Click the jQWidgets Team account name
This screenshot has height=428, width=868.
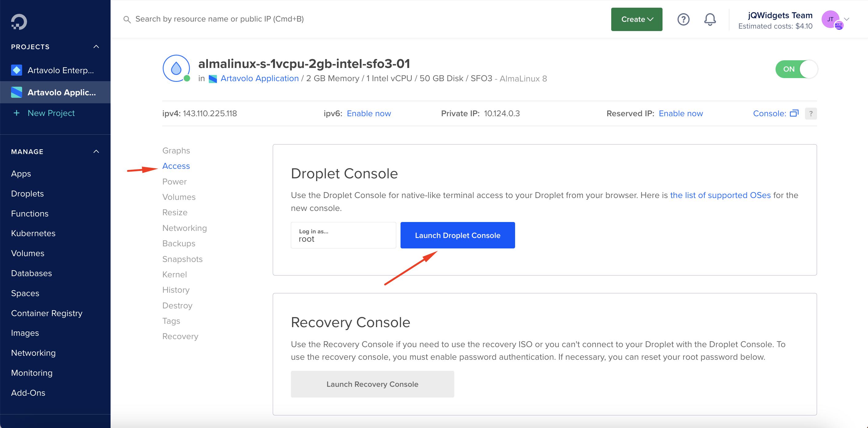coord(780,15)
